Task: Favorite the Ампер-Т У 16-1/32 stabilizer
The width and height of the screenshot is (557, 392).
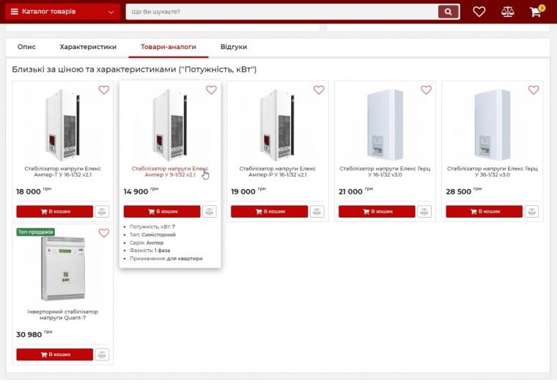Action: [x=103, y=90]
